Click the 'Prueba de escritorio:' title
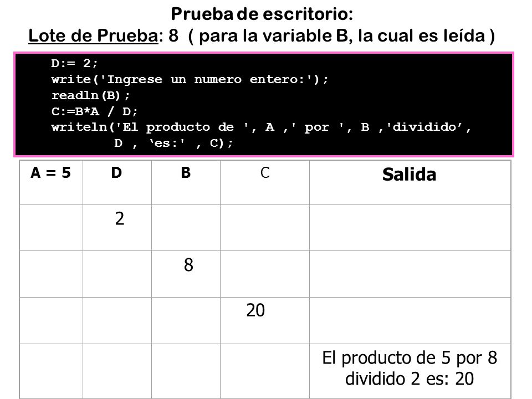532x399 pixels. (x=262, y=14)
